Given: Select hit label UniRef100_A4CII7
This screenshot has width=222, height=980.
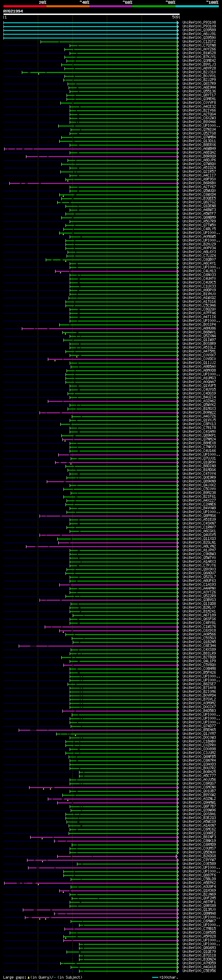Looking at the screenshot, I should [199, 175].
